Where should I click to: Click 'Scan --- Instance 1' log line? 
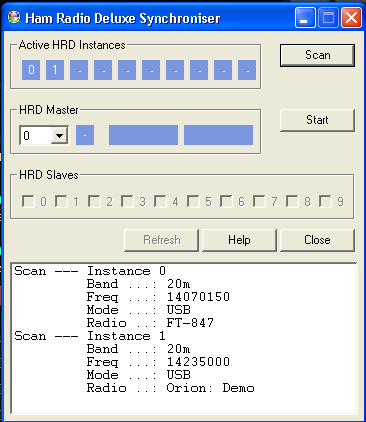coord(90,336)
